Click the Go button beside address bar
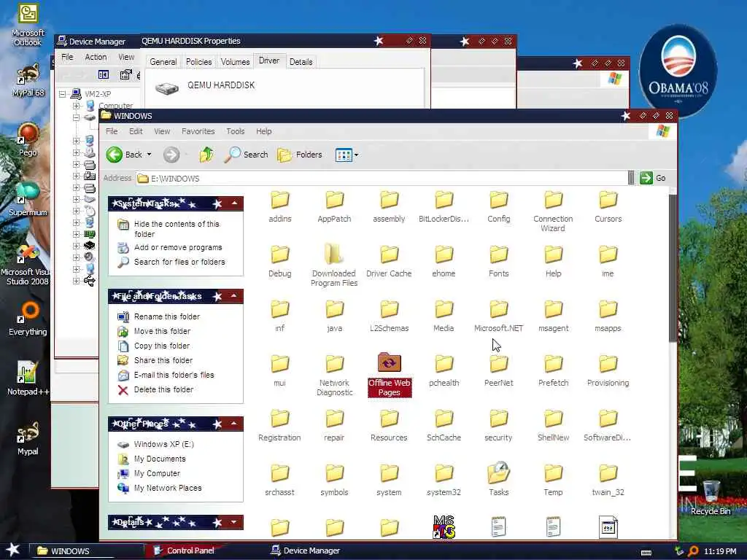The width and height of the screenshot is (747, 560). [x=653, y=178]
